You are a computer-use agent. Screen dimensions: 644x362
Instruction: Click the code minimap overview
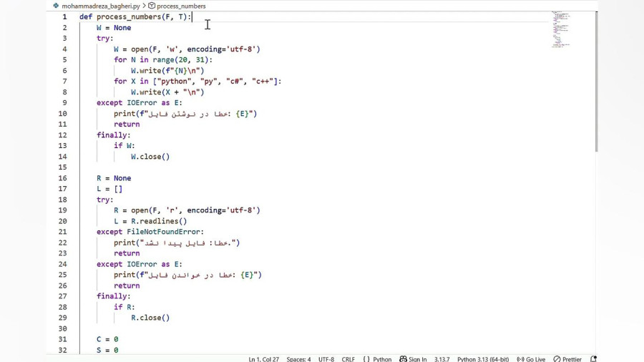click(x=560, y=29)
